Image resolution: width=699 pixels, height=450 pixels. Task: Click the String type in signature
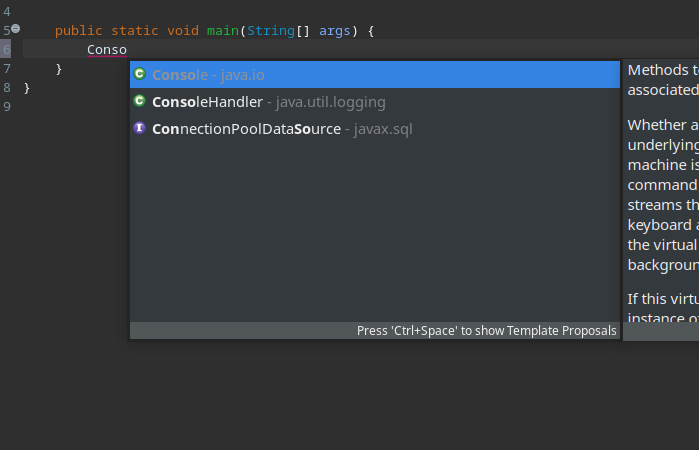pyautogui.click(x=271, y=31)
